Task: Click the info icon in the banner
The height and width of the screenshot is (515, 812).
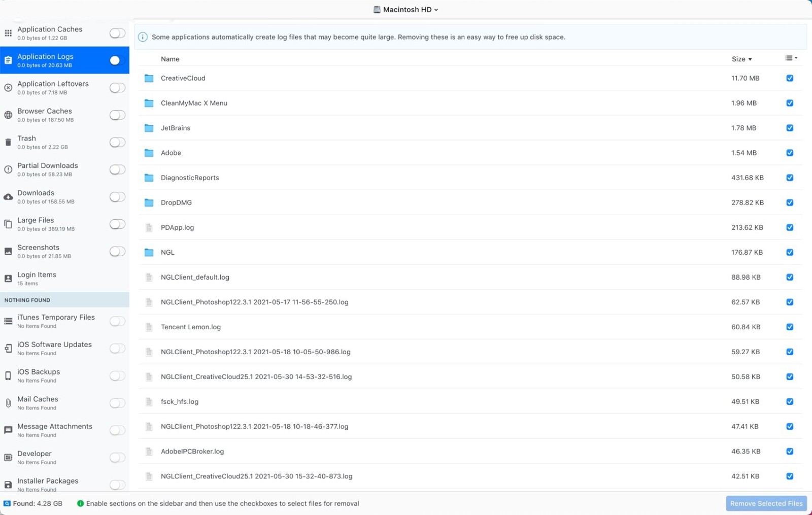Action: 143,37
